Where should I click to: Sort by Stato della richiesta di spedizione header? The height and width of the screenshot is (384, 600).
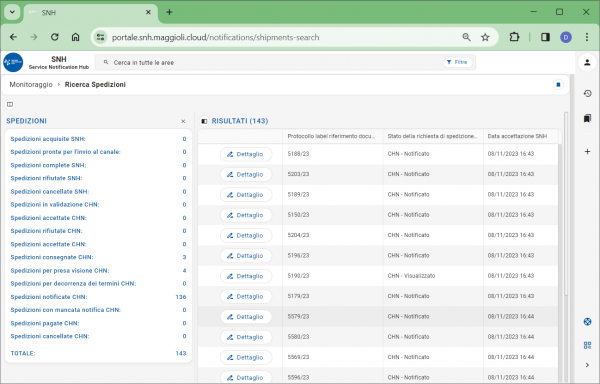tap(432, 136)
